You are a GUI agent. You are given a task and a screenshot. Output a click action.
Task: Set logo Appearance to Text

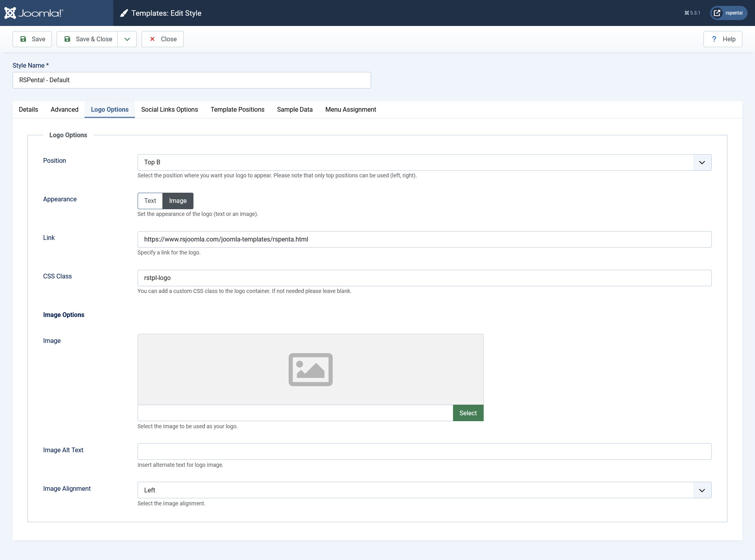[150, 201]
